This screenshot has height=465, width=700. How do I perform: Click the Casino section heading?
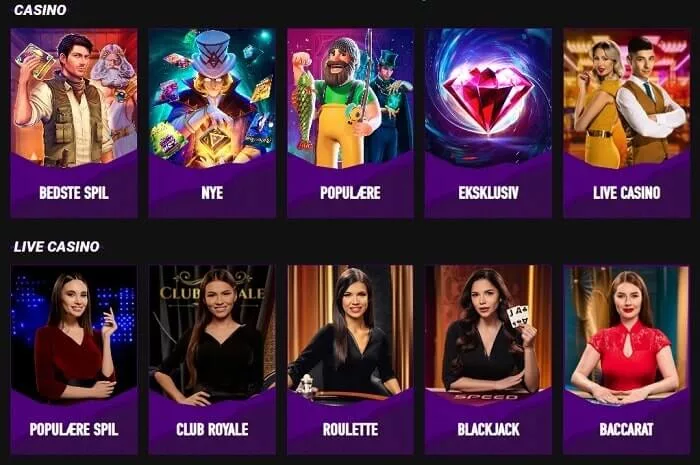(x=40, y=10)
